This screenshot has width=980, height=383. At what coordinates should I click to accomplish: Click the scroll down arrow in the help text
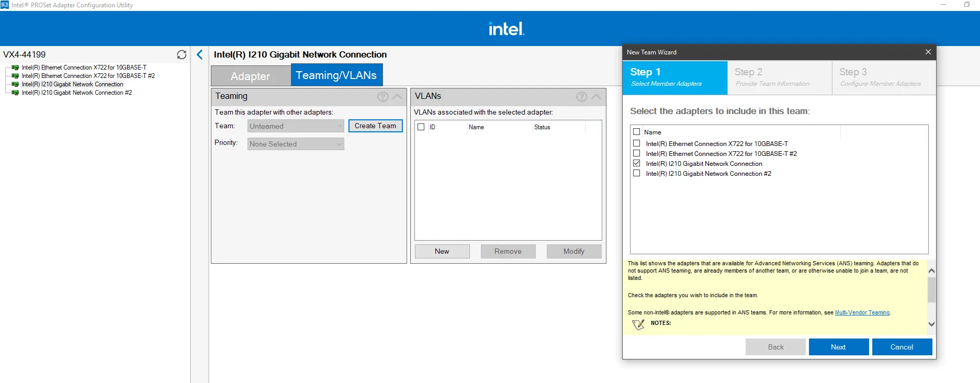(931, 324)
